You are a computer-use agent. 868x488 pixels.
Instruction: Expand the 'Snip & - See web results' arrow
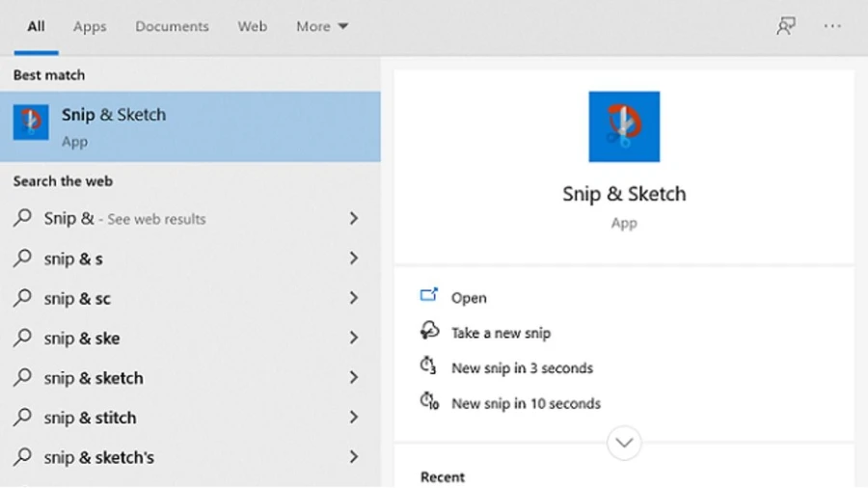pyautogui.click(x=354, y=218)
